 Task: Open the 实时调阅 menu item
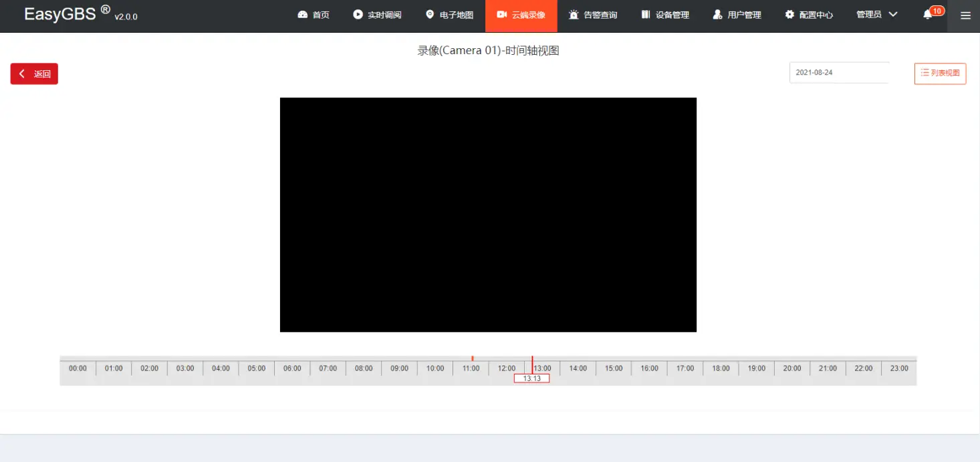click(384, 15)
